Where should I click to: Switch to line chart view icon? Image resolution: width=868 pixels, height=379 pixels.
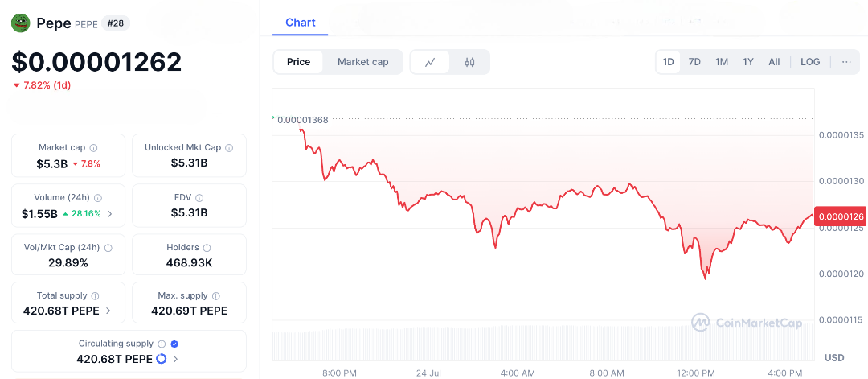pyautogui.click(x=431, y=62)
